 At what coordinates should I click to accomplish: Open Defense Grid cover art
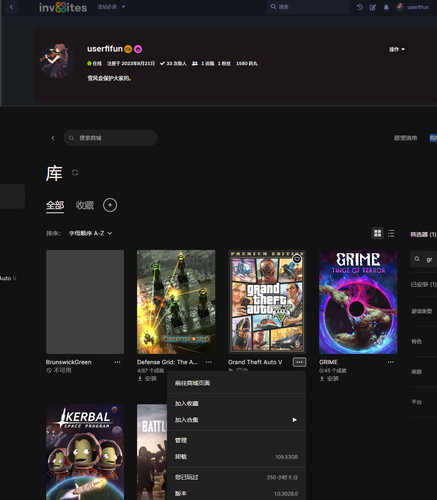(176, 302)
